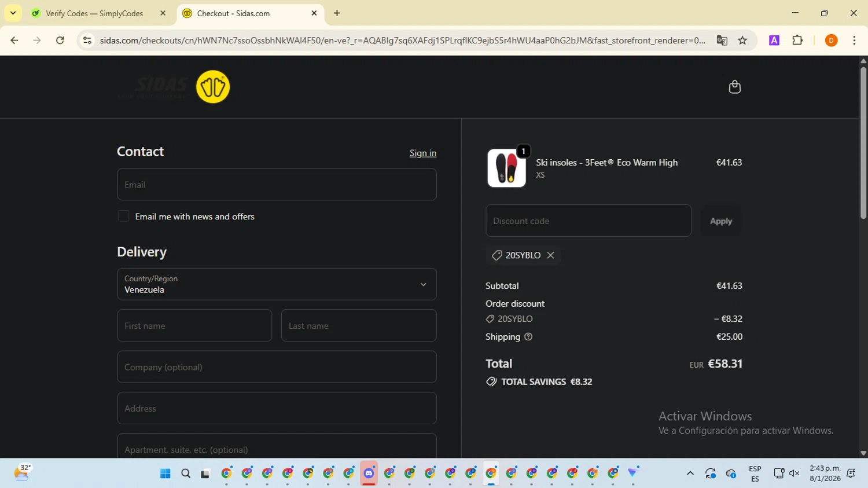The width and height of the screenshot is (868, 488).
Task: Open the purple A extension
Action: click(774, 41)
